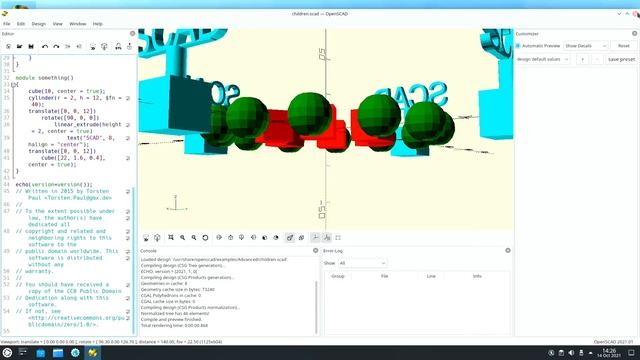This screenshot has height=360, width=640.
Task: Click the plus button to add preset
Action: pyautogui.click(x=583, y=59)
